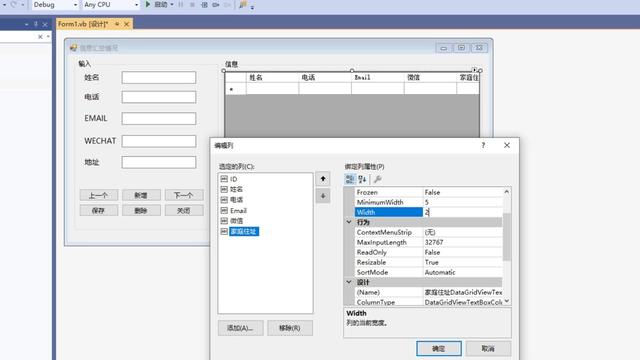Cancel the dialog with 取消 button
640x360 pixels.
pos(488,349)
